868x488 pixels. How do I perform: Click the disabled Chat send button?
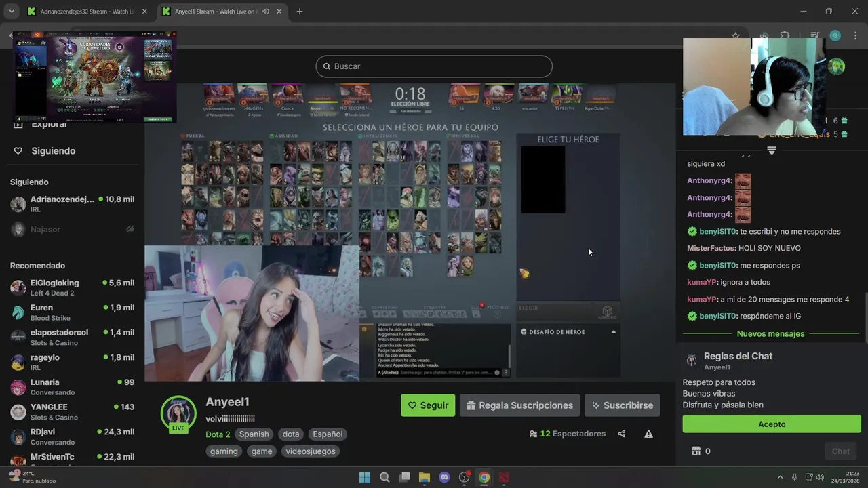coord(841,451)
